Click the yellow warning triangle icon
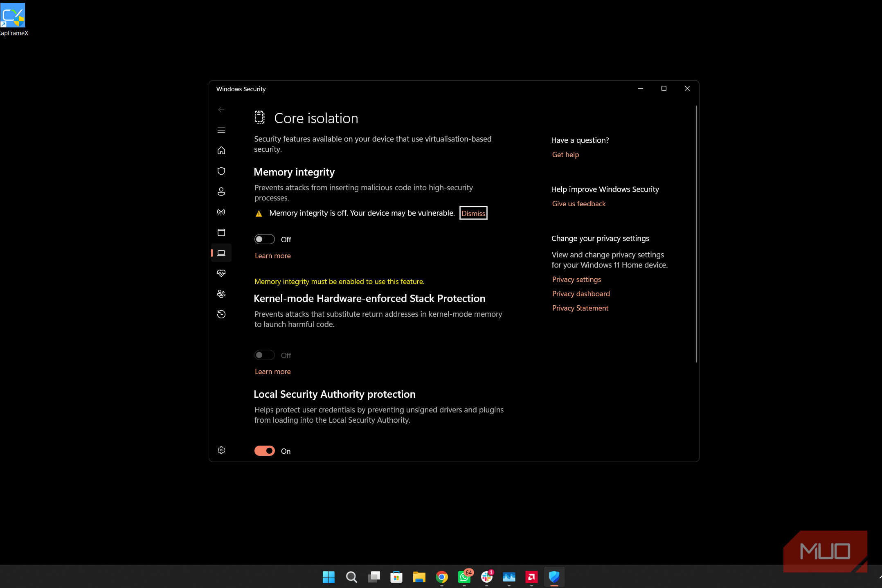 tap(259, 214)
